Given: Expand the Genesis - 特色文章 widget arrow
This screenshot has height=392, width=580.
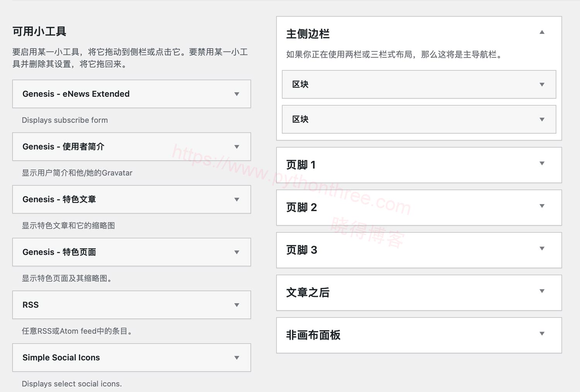Looking at the screenshot, I should coord(237,199).
